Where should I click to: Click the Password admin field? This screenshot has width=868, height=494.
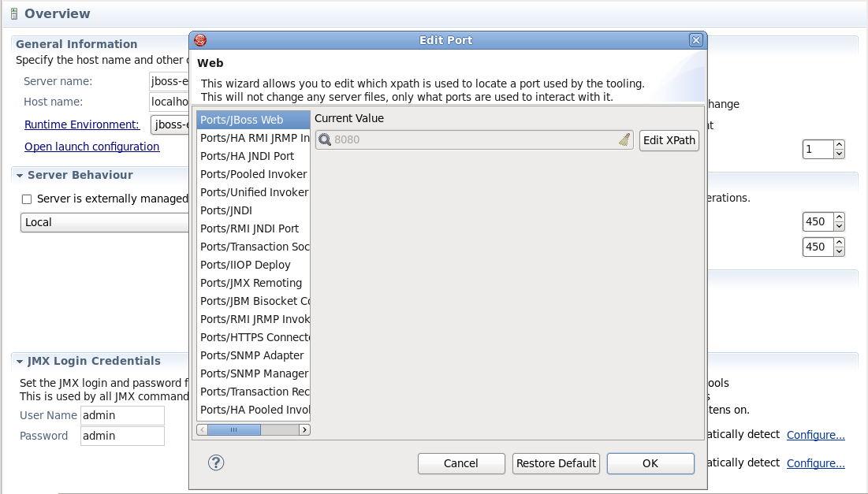click(x=122, y=436)
